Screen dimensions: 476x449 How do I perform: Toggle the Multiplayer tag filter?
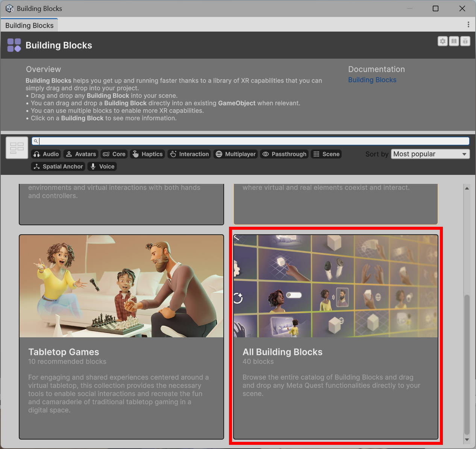[x=236, y=154]
